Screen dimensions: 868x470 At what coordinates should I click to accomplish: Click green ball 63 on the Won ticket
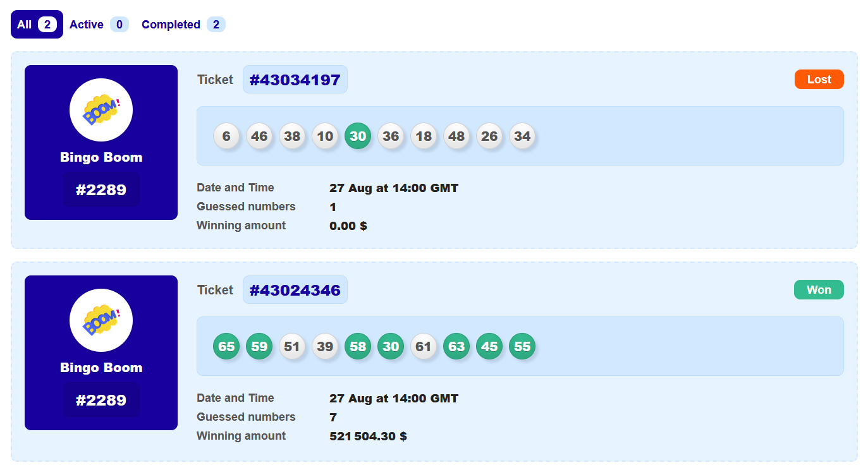456,346
